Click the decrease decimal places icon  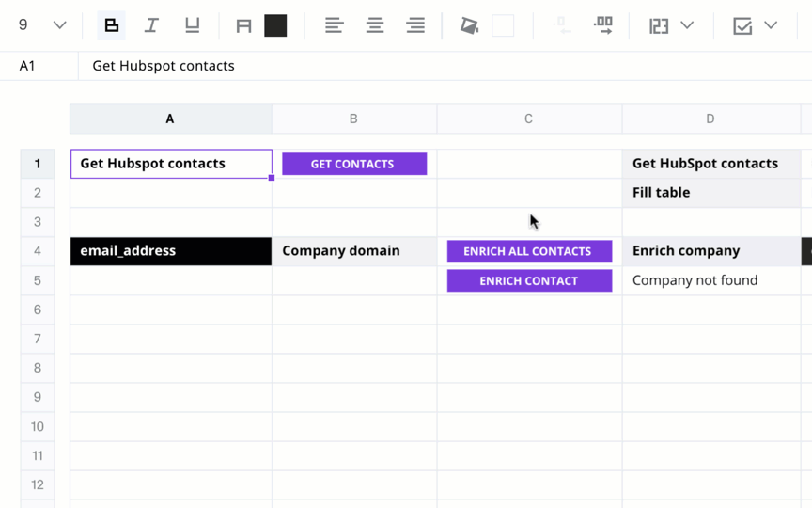[561, 25]
